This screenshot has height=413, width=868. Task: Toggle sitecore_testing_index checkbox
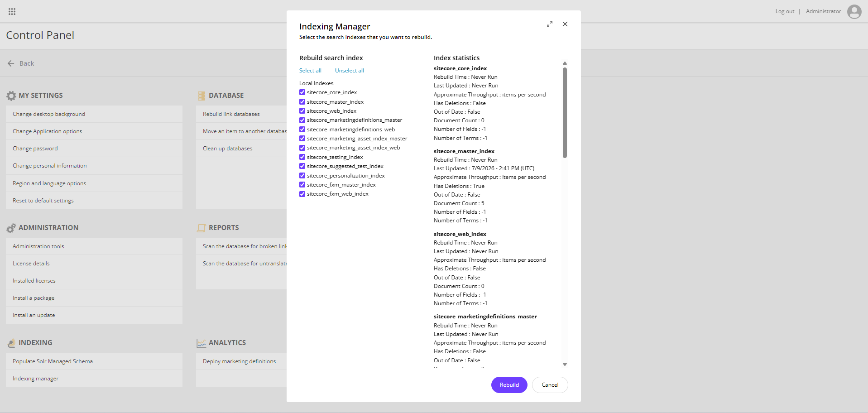(302, 157)
